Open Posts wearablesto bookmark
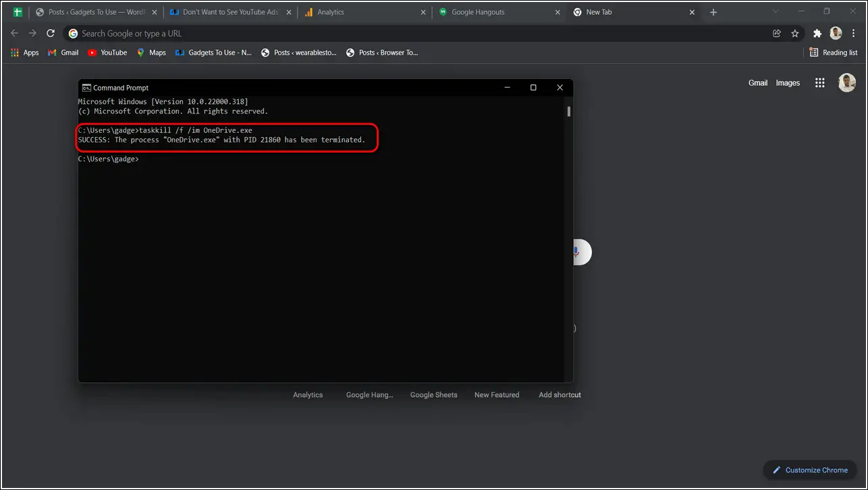Screen dimensions: 868x490 [x=298, y=53]
